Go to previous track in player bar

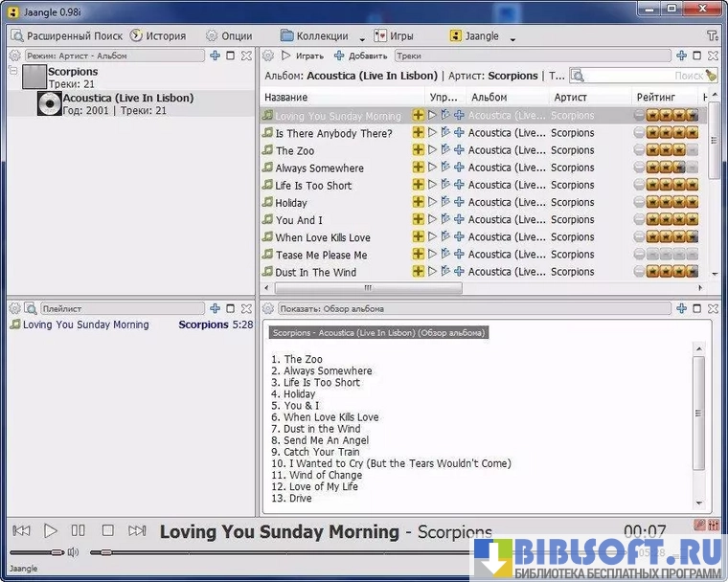21,530
